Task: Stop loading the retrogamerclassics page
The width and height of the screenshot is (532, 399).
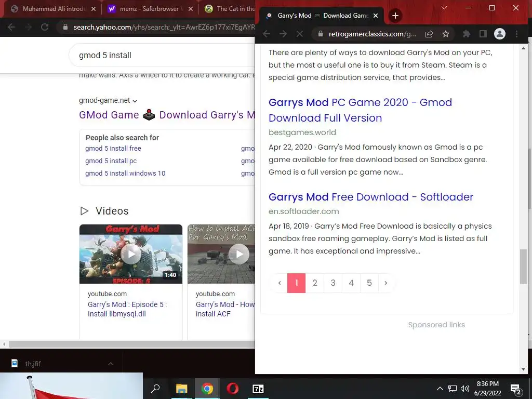Action: 300,34
